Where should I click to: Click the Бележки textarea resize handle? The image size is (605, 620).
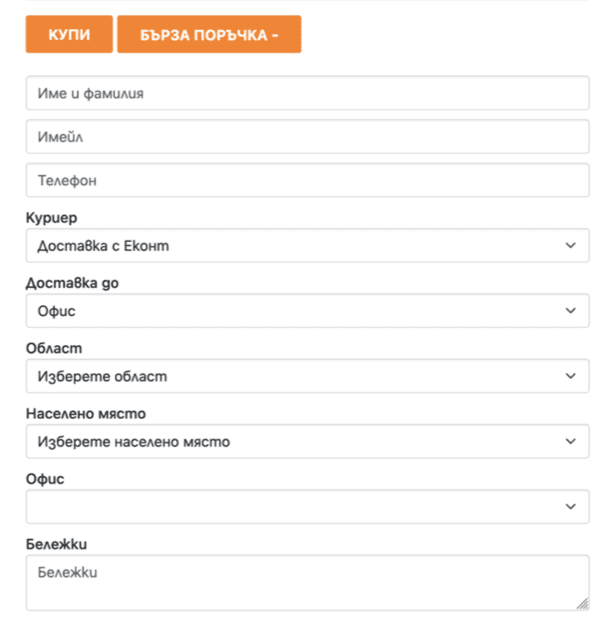click(582, 603)
